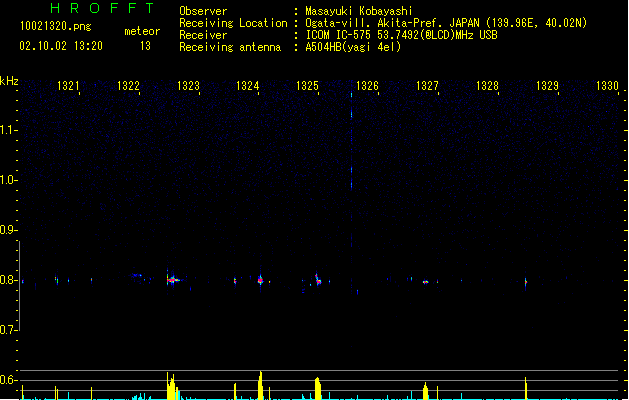Click the meteor echo just before 1323

coord(172,280)
